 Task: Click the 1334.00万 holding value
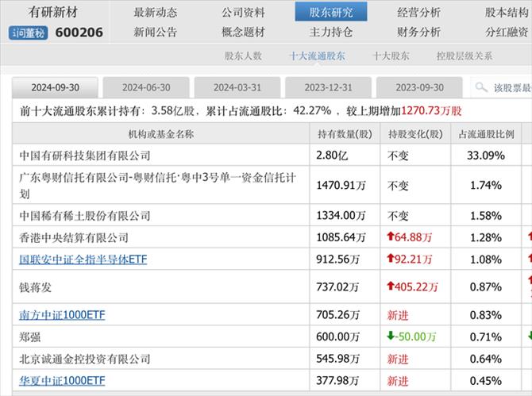click(x=341, y=215)
